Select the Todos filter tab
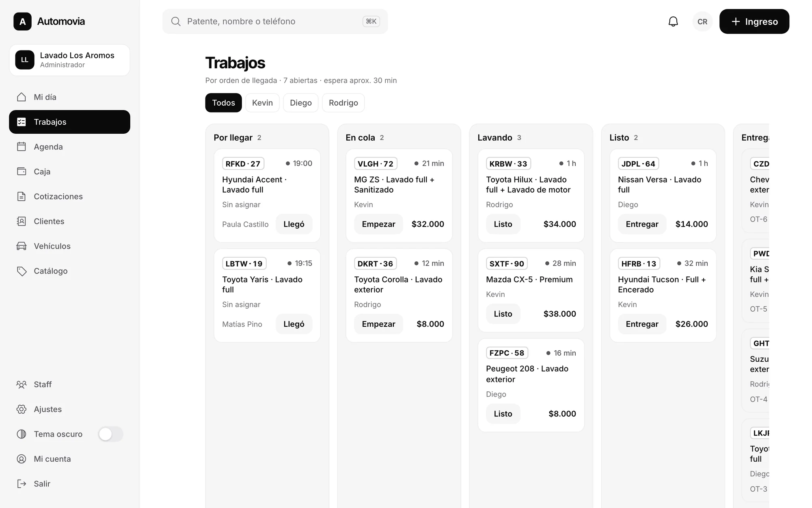812x508 pixels. (223, 103)
